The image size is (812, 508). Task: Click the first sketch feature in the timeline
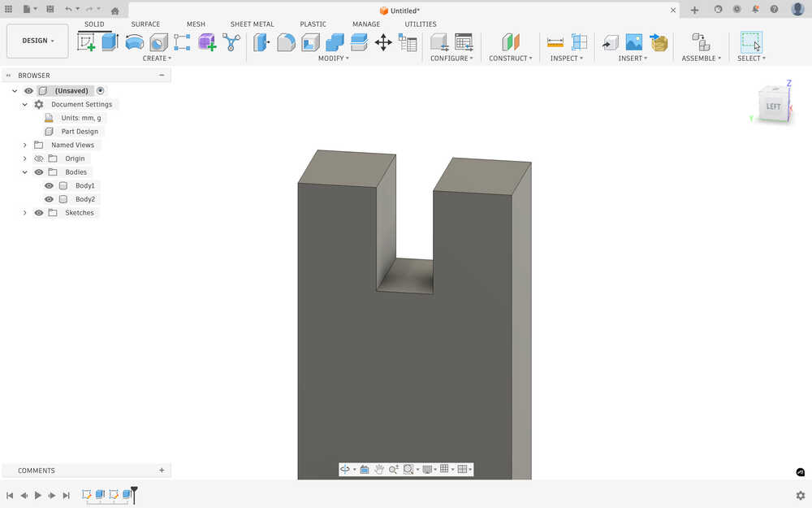[x=87, y=494]
